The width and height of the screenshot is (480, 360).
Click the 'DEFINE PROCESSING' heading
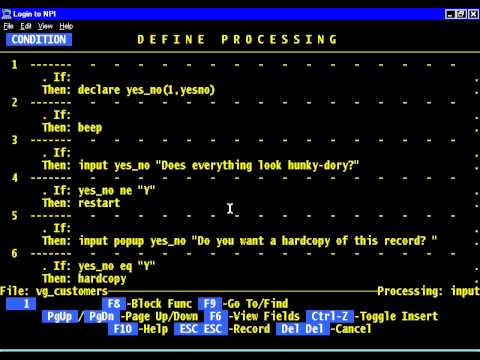(x=237, y=40)
